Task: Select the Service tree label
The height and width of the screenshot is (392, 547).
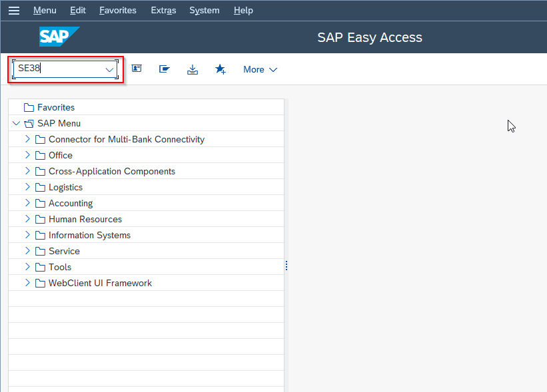Action: [x=64, y=251]
